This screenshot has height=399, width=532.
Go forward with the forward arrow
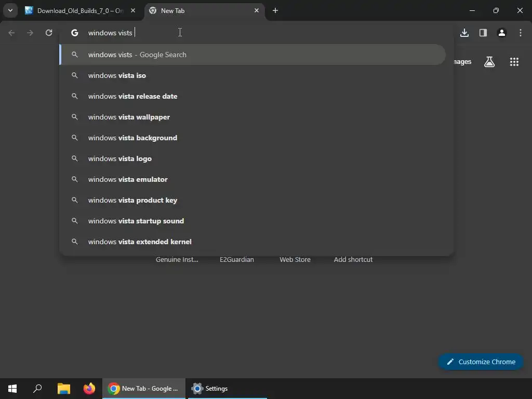pyautogui.click(x=30, y=33)
